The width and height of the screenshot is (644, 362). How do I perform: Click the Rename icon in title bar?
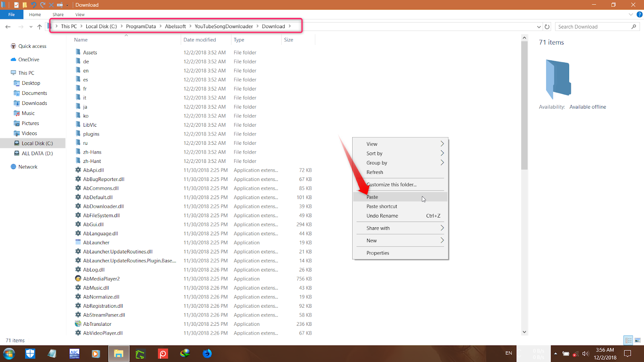click(60, 5)
